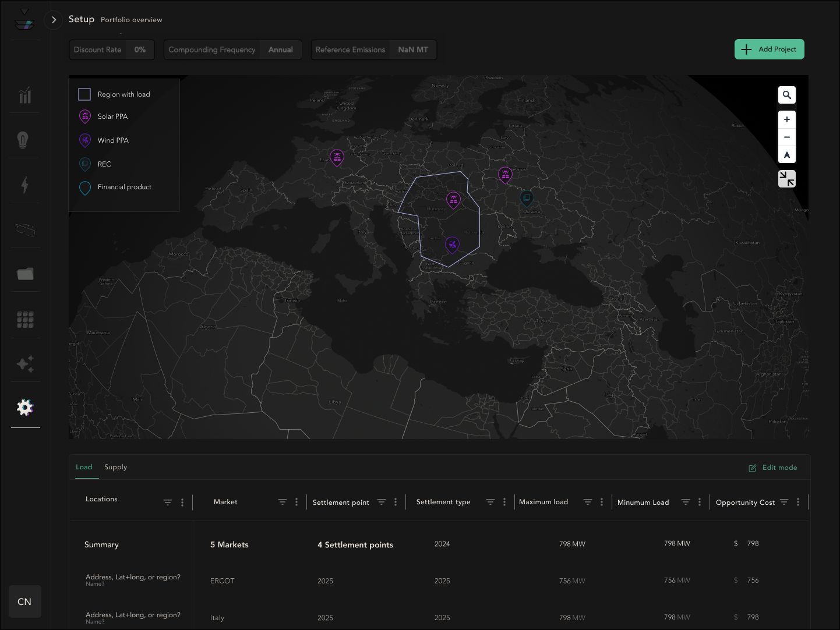
Task: Enable Edit mode
Action: click(x=773, y=468)
